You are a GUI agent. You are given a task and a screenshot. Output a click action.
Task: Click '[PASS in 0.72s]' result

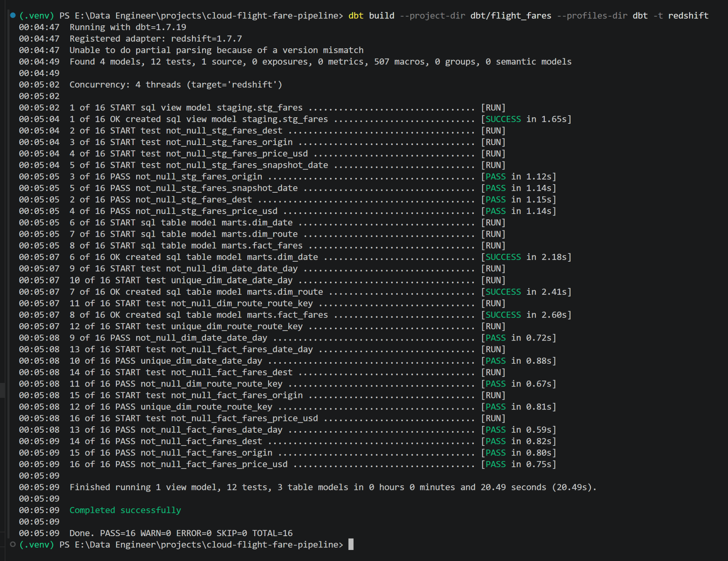pyautogui.click(x=519, y=338)
